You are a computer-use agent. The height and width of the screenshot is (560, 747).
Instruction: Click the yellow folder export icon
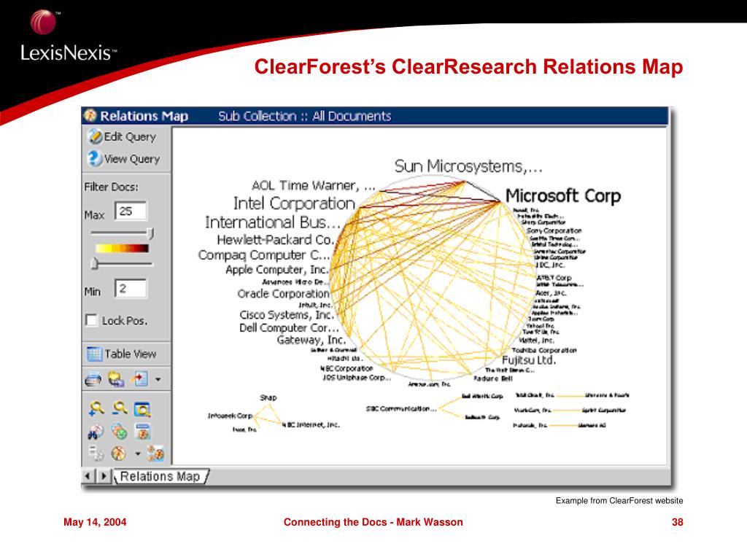[x=116, y=379]
